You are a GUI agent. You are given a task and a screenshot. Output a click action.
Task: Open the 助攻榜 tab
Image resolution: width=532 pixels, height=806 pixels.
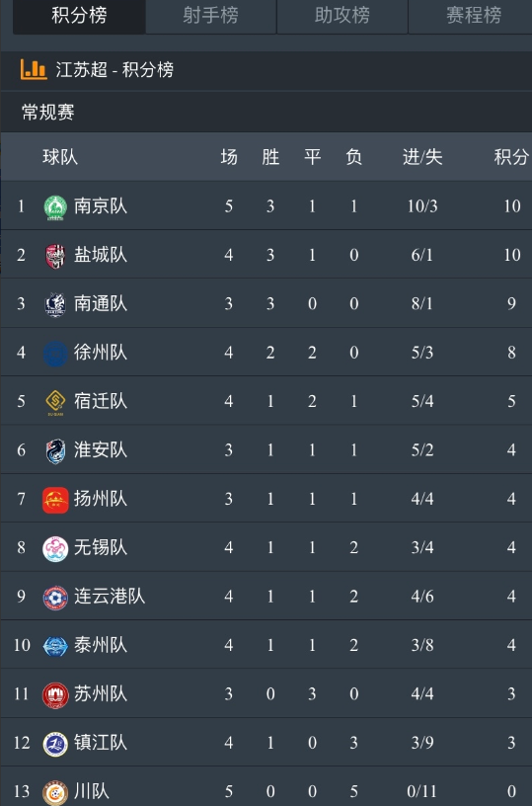(342, 16)
